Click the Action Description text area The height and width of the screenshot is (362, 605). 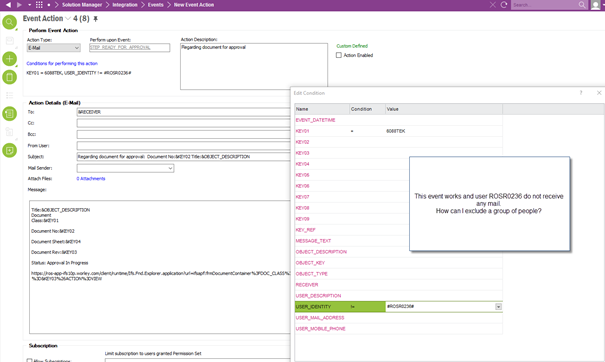pos(254,66)
